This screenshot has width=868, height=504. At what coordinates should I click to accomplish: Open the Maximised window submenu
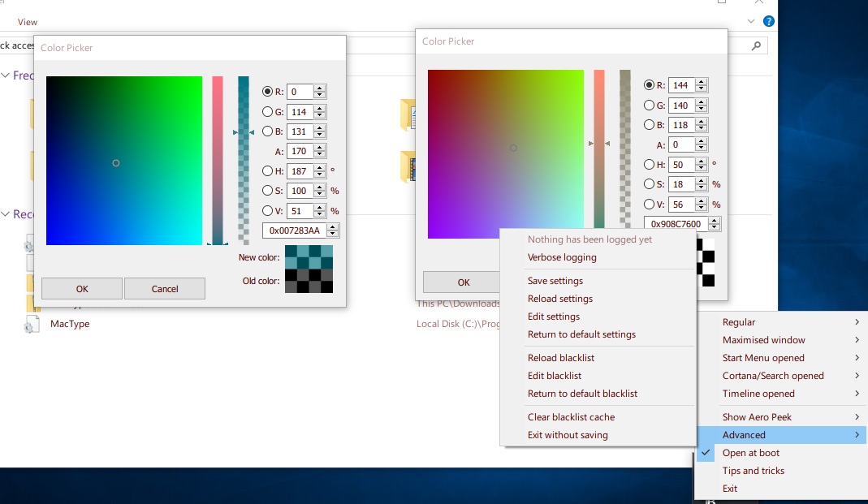(x=780, y=340)
